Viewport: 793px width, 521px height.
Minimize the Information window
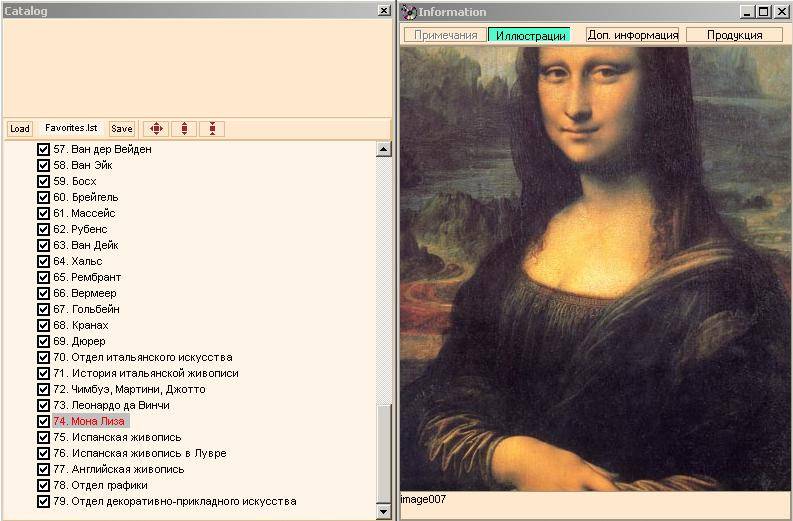tap(748, 12)
